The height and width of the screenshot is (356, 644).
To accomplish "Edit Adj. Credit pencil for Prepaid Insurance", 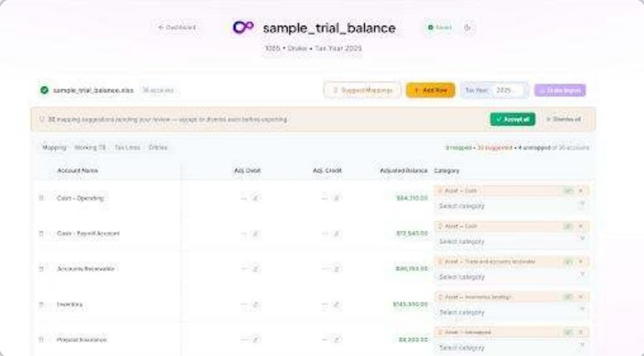I will click(x=336, y=340).
